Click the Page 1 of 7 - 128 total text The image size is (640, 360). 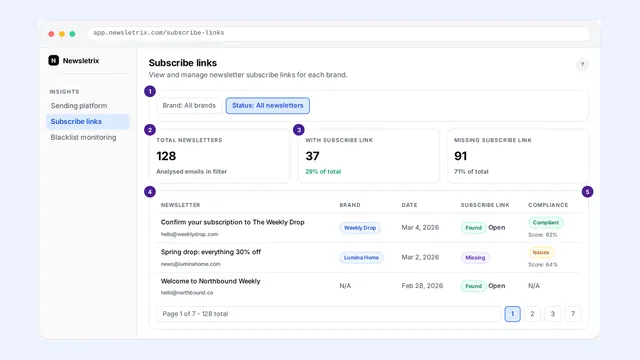(195, 314)
